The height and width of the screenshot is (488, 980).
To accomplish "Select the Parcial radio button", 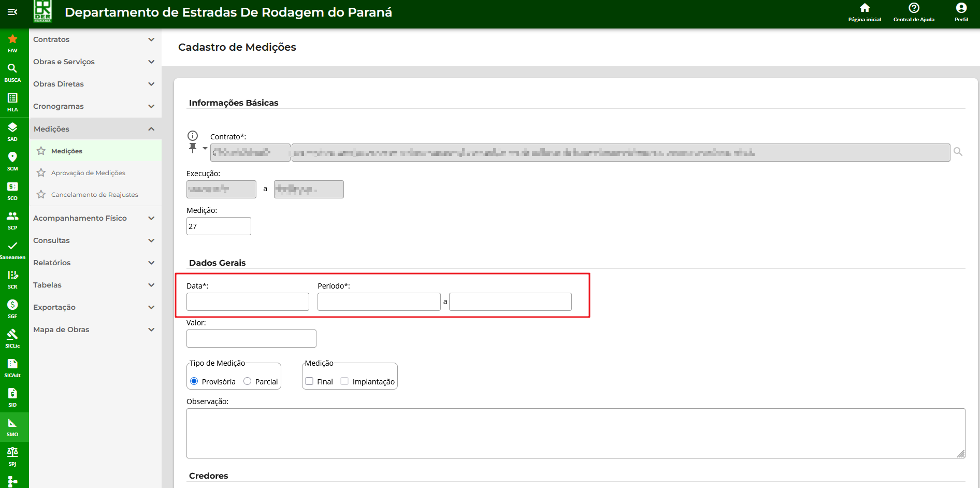I will coord(248,381).
